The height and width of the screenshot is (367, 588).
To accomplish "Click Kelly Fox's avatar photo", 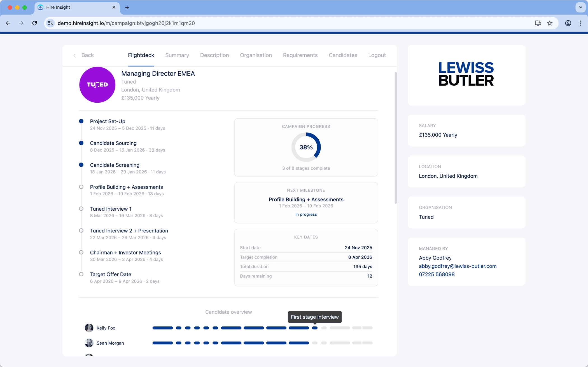I will (89, 328).
